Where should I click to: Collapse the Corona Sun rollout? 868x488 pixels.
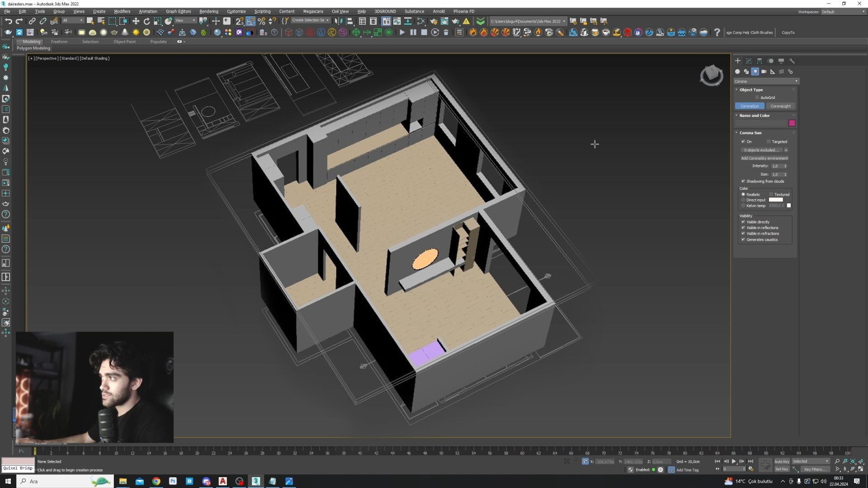click(750, 133)
